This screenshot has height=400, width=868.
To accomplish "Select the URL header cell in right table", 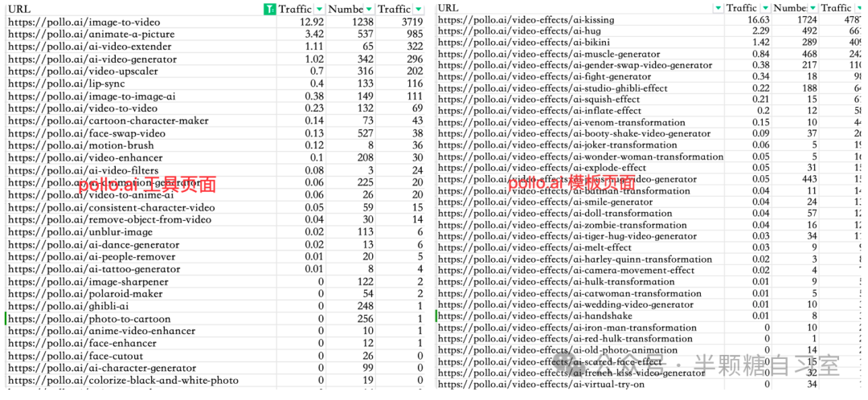I will 580,8.
